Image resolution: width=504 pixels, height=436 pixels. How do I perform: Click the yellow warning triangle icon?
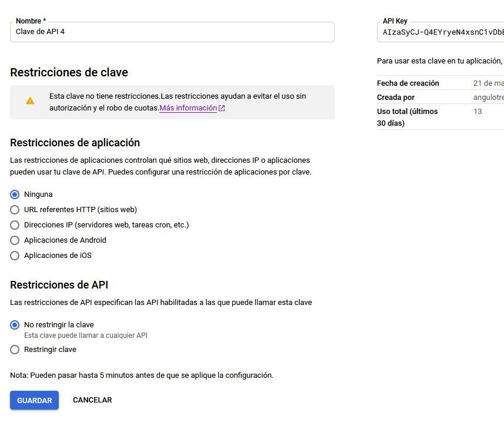30,101
